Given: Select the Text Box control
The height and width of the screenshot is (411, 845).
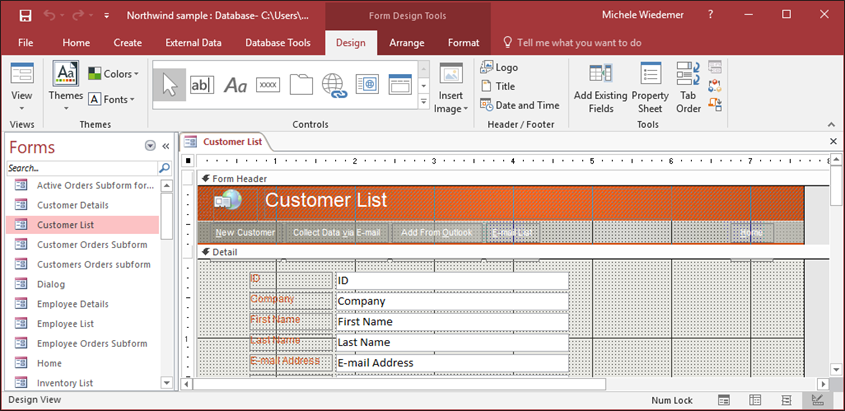Looking at the screenshot, I should [x=202, y=85].
